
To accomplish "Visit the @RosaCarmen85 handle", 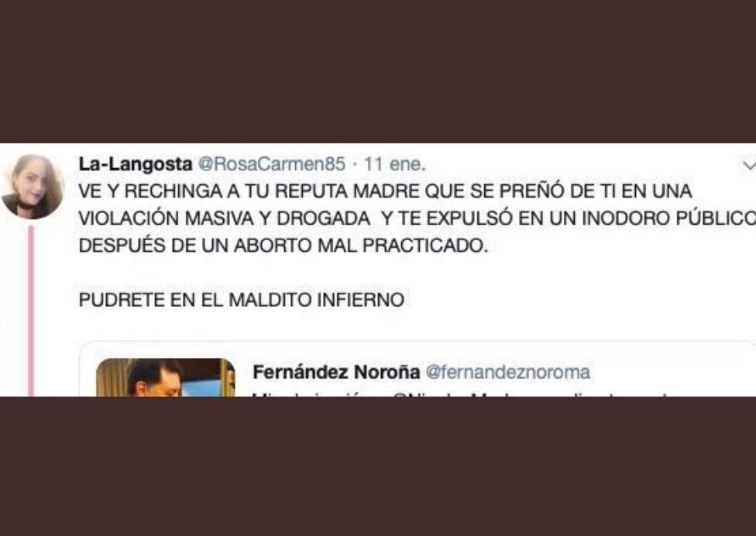I will pos(272,164).
